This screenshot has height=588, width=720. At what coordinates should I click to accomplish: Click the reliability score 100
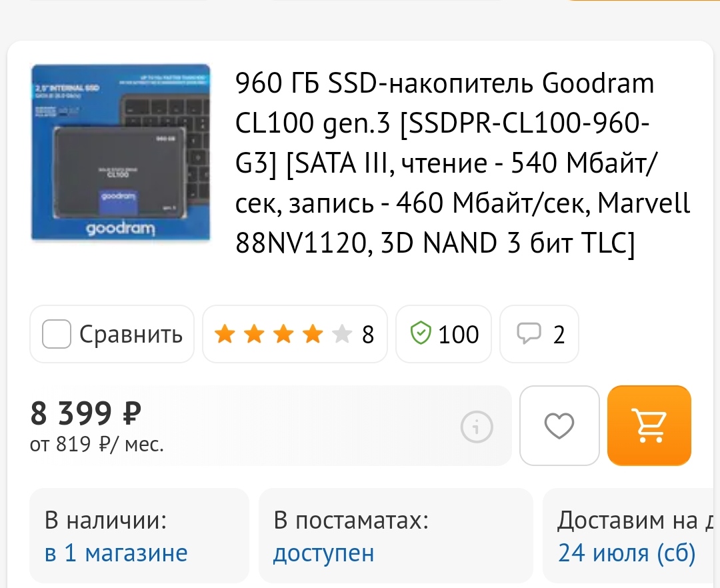coord(459,334)
